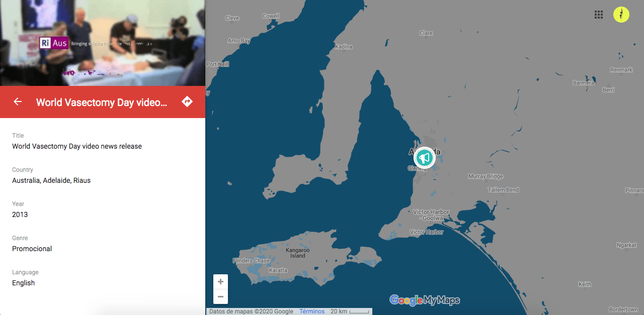Select the Kangaroo Island map label
Screen dimensions: 644x315
point(297,253)
